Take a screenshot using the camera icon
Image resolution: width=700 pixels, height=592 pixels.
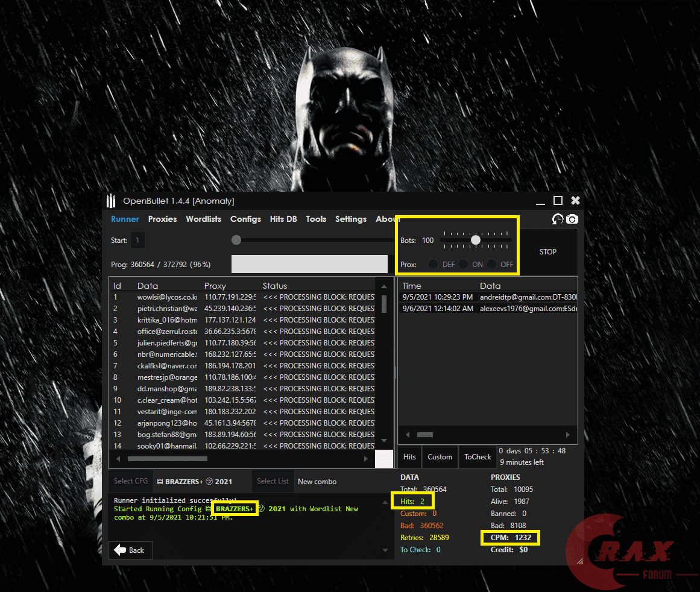pyautogui.click(x=572, y=219)
